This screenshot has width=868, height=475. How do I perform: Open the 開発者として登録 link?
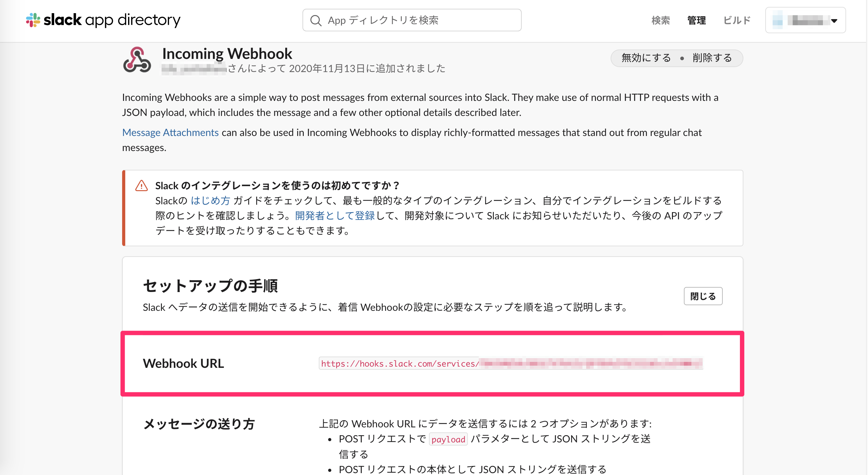coord(335,216)
